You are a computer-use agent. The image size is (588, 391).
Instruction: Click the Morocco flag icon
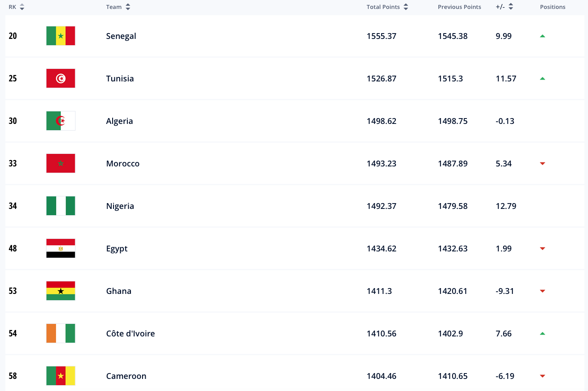61,163
